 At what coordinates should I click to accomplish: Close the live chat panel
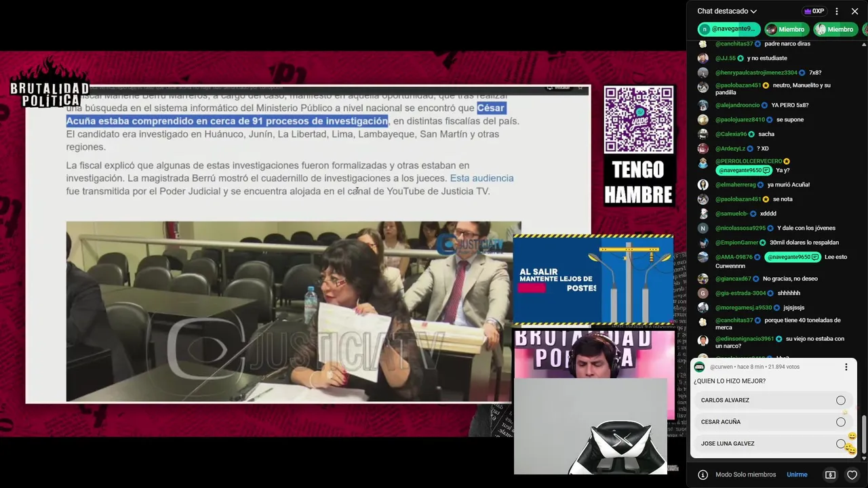(x=854, y=11)
